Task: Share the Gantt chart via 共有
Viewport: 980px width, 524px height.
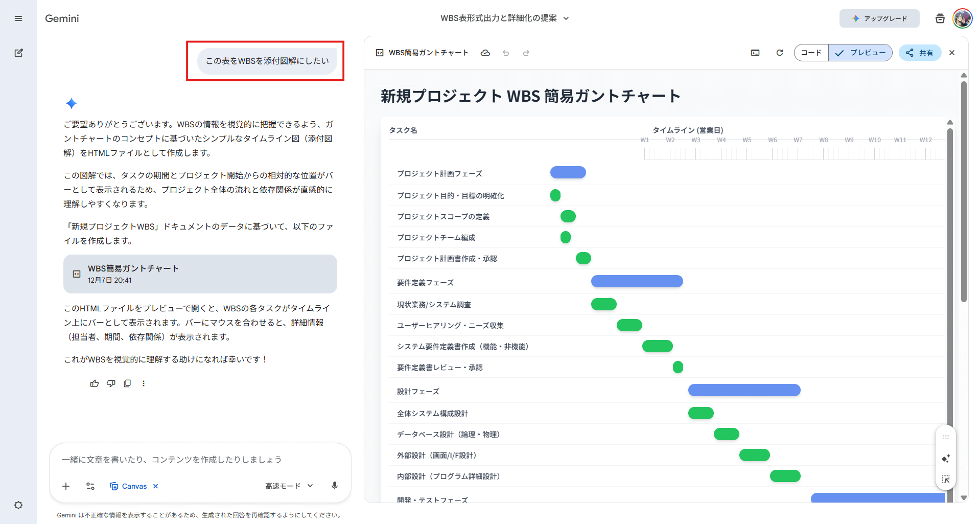Action: pos(920,53)
